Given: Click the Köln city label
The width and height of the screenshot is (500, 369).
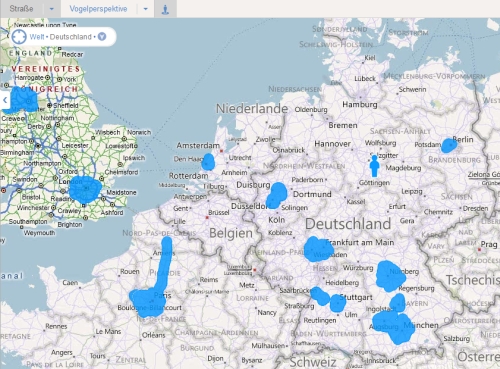Looking at the screenshot, I should pyautogui.click(x=277, y=220).
